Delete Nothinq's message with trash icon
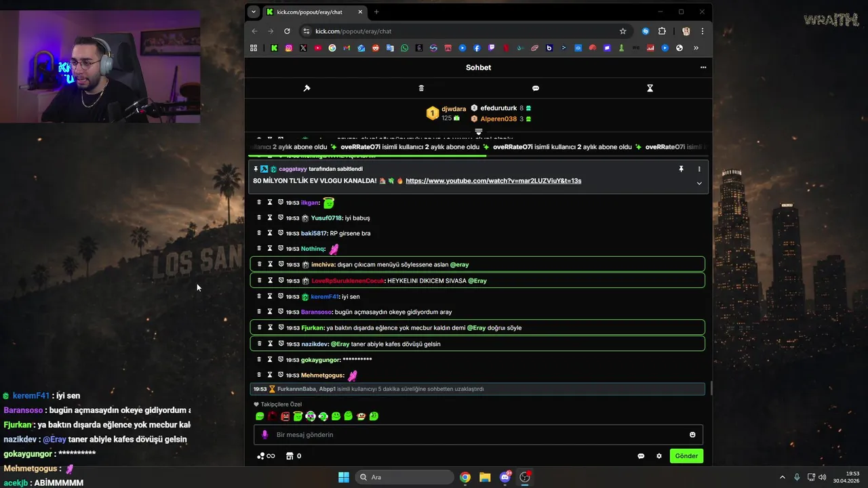This screenshot has width=868, height=488. pos(259,249)
